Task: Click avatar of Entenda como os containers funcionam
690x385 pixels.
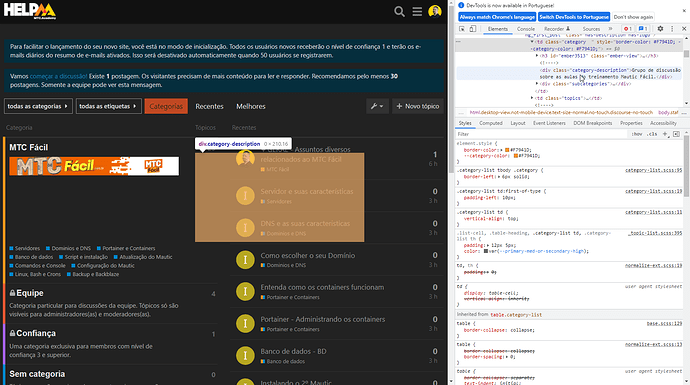Action: coord(245,291)
